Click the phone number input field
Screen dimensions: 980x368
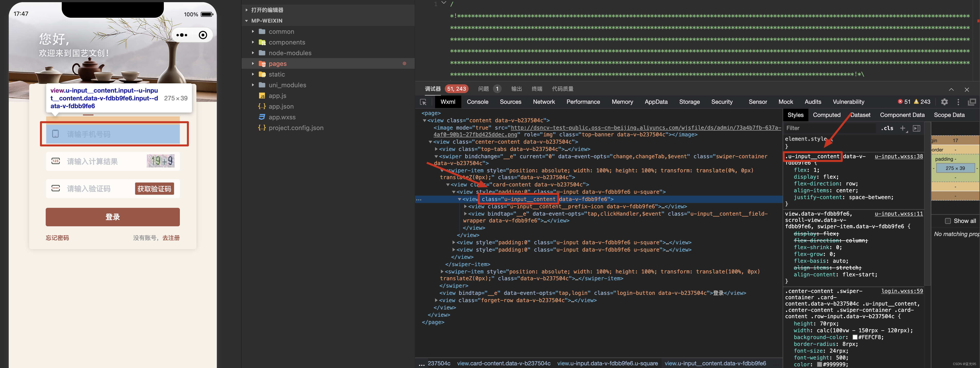114,134
